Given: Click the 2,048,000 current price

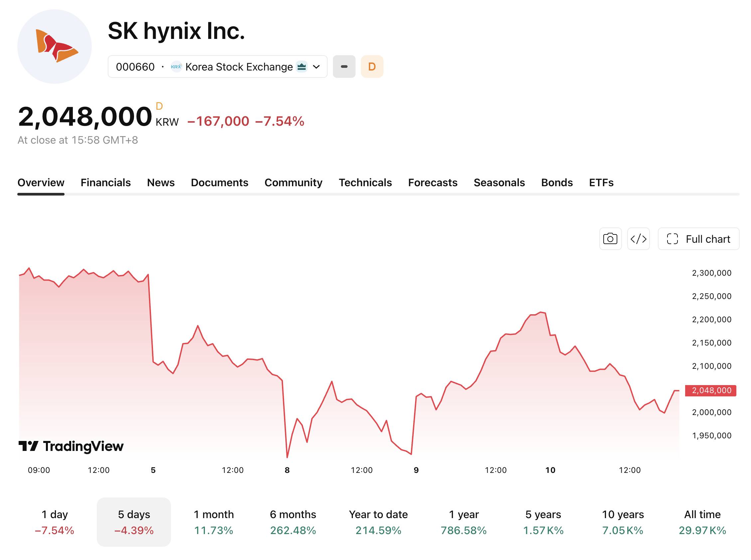Looking at the screenshot, I should (84, 117).
